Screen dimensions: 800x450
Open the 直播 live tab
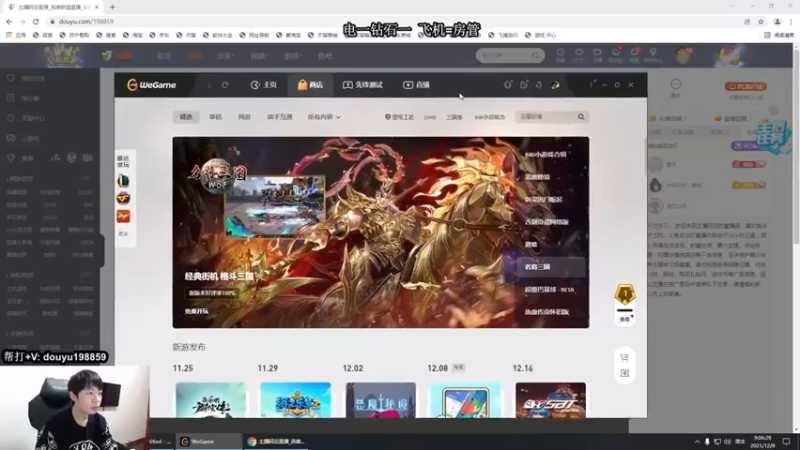(416, 85)
